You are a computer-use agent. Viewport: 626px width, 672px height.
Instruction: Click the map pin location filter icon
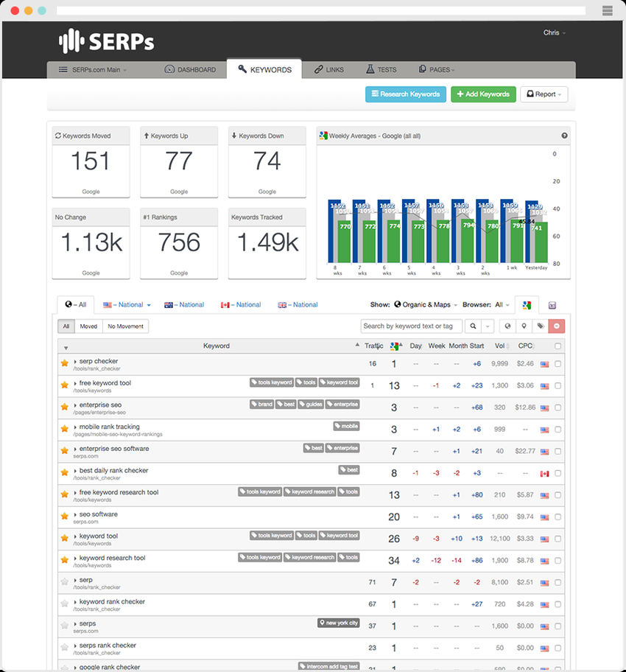pos(524,326)
